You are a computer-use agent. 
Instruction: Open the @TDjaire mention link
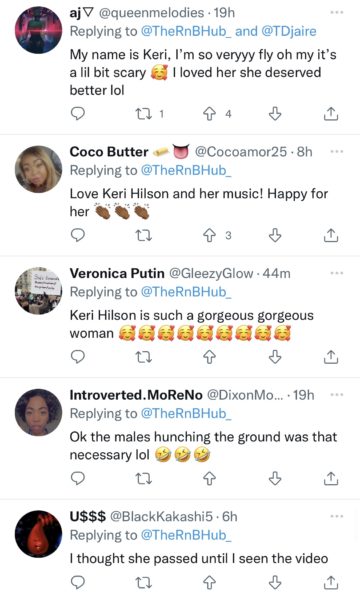(289, 31)
